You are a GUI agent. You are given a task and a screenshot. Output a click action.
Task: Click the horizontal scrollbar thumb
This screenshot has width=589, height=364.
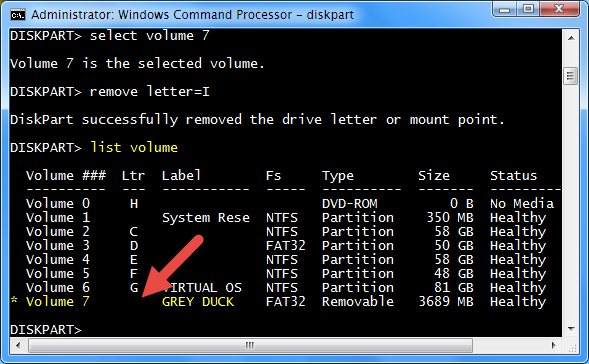click(x=251, y=345)
